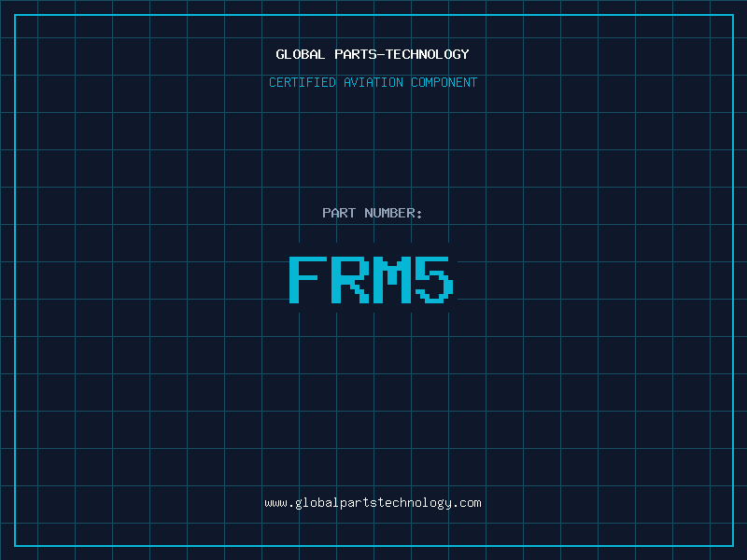The width and height of the screenshot is (747, 560).
Task: Select the CERTIFIED AVIATION COMPONENT subtitle
Action: tap(373, 82)
